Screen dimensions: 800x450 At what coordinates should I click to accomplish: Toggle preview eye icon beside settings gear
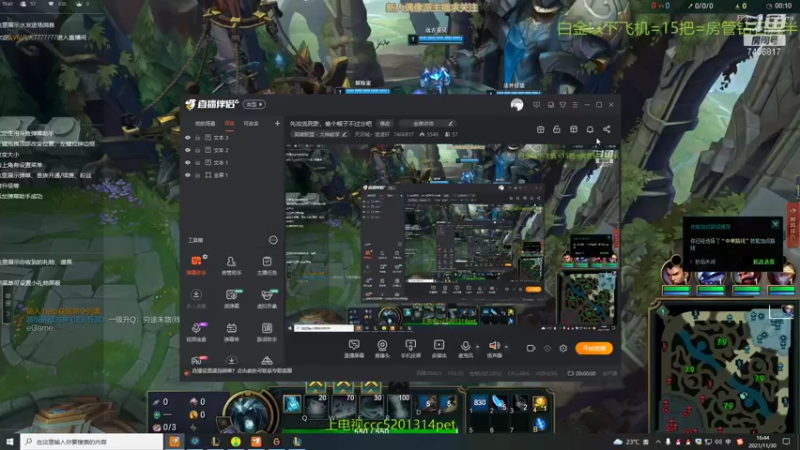click(547, 348)
